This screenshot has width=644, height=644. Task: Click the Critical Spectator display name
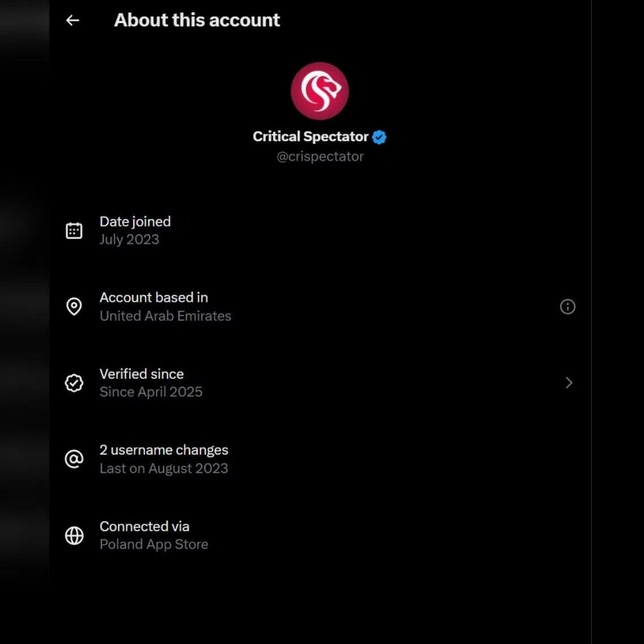click(310, 136)
